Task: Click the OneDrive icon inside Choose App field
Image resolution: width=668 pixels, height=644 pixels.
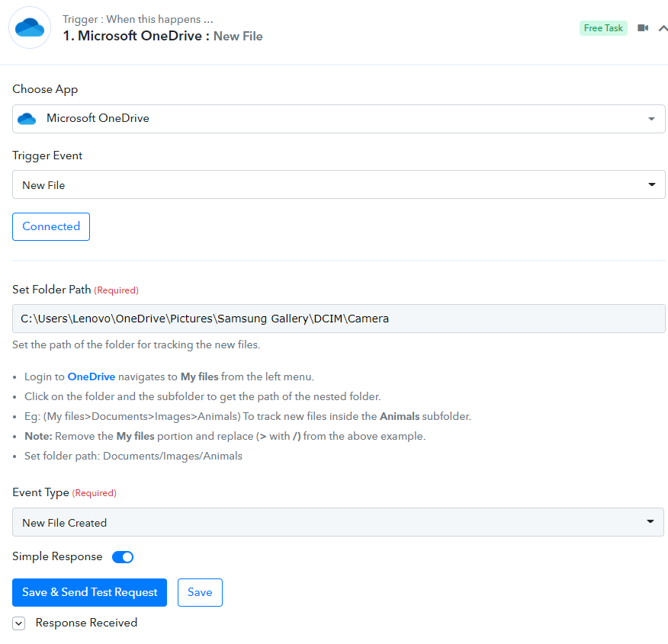Action: 27,119
